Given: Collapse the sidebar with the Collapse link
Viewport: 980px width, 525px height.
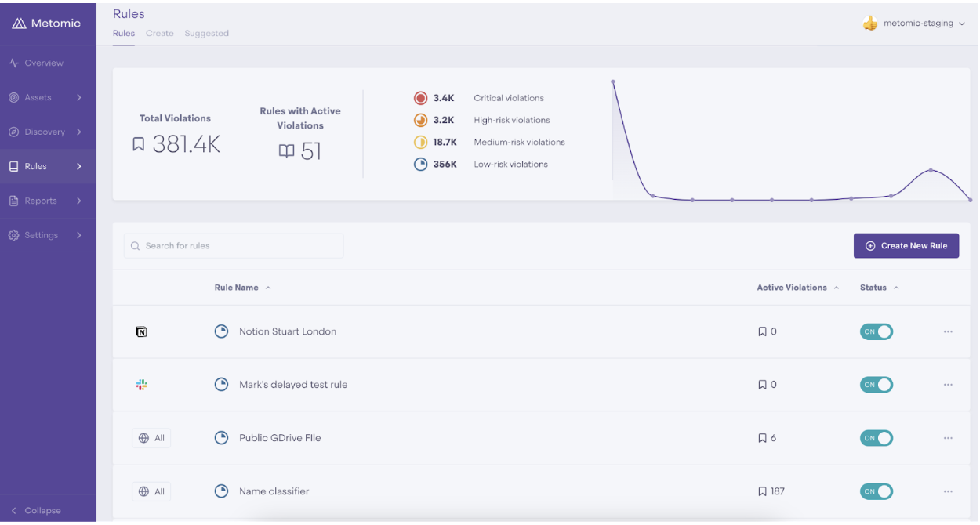Looking at the screenshot, I should (35, 510).
